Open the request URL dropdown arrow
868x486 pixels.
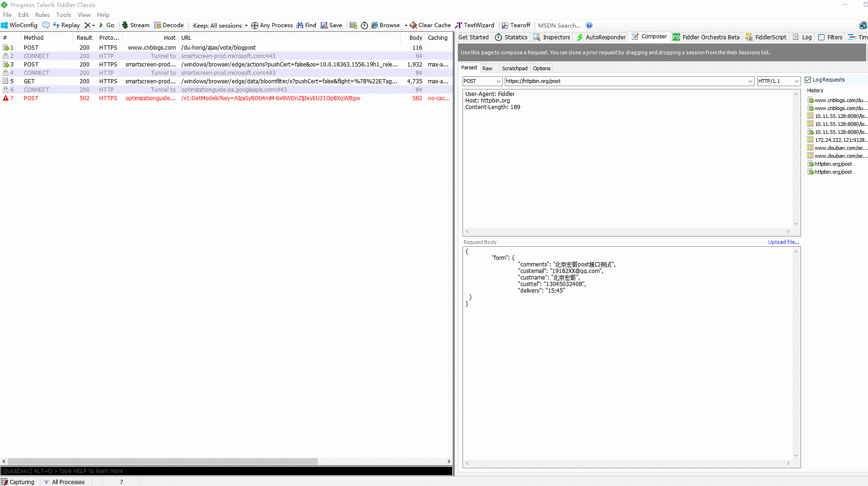tap(750, 81)
